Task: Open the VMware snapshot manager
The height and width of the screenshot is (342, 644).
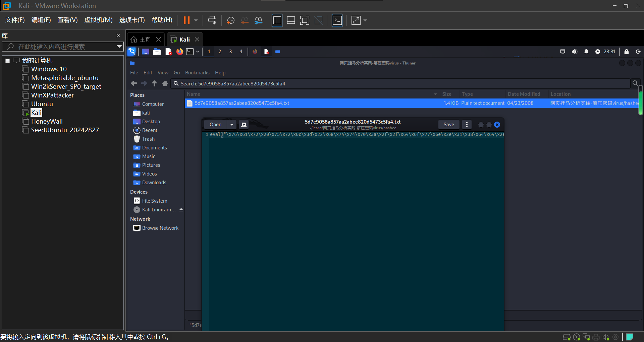Action: point(258,20)
